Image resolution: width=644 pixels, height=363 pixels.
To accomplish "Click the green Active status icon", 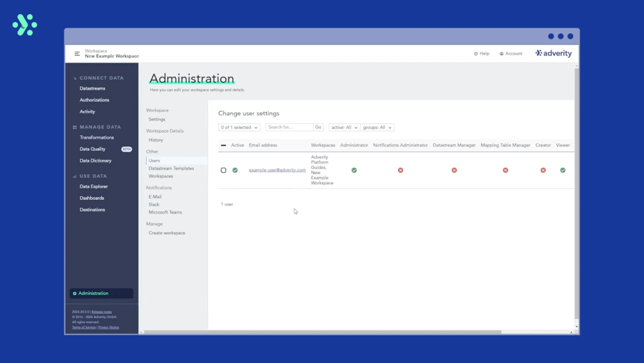I will (x=235, y=170).
